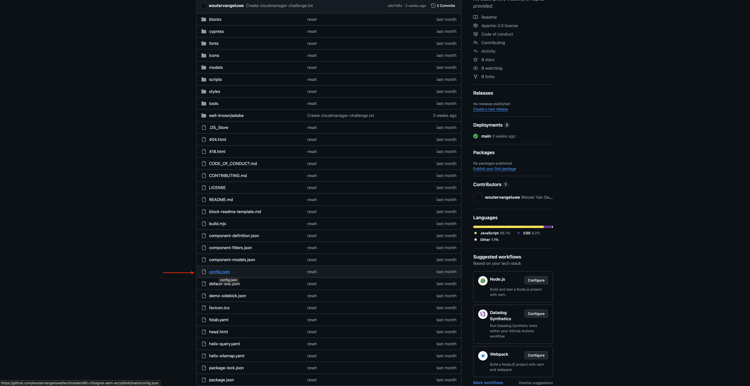The image size is (750, 386).
Task: Click the book icon beside Readme
Action: [475, 17]
